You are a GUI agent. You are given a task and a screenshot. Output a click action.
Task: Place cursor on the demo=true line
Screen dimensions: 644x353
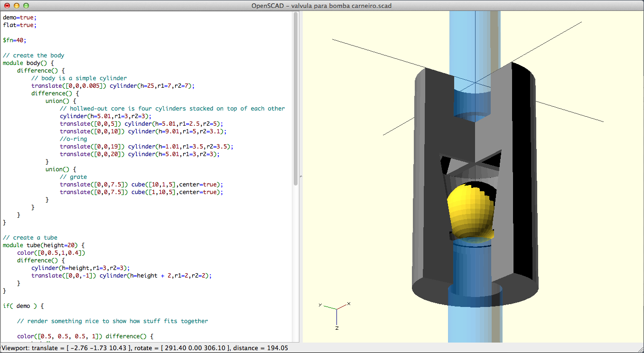pyautogui.click(x=16, y=18)
